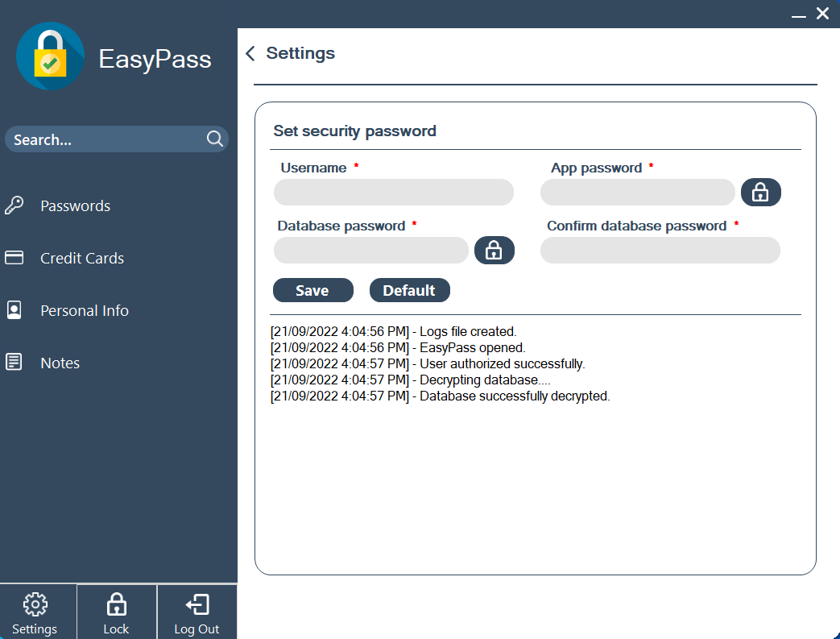This screenshot has height=639, width=840.
Task: Close the EasyPass window
Action: click(x=822, y=14)
